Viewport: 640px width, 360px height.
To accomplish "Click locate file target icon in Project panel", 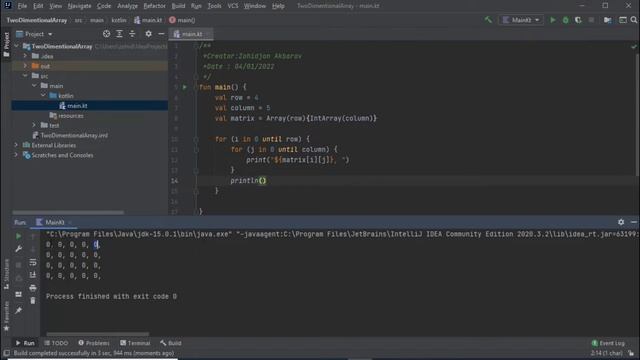I will tap(107, 34).
